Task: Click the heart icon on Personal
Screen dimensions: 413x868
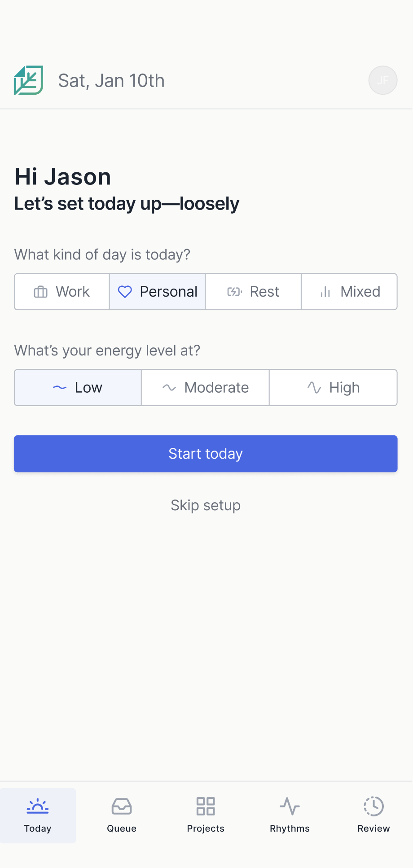Action: pyautogui.click(x=125, y=292)
